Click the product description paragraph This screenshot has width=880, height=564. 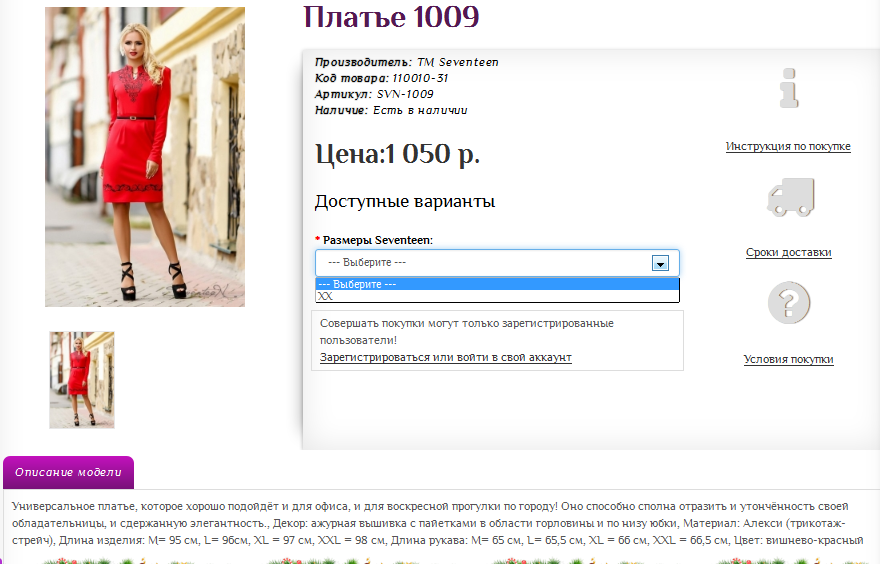pyautogui.click(x=438, y=523)
